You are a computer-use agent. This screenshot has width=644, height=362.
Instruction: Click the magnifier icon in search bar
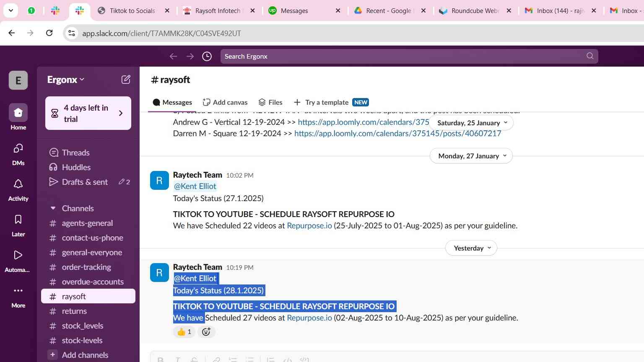(x=590, y=56)
